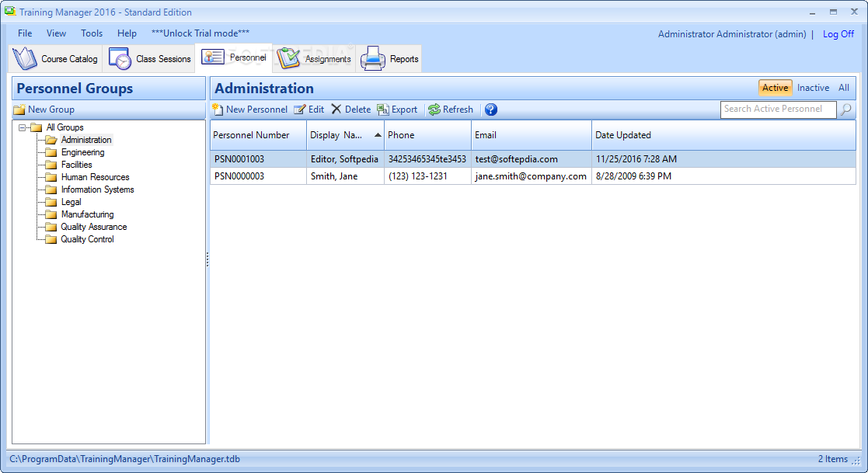Viewport: 868px width, 473px height.
Task: Click the Legal folder icon
Action: (51, 202)
